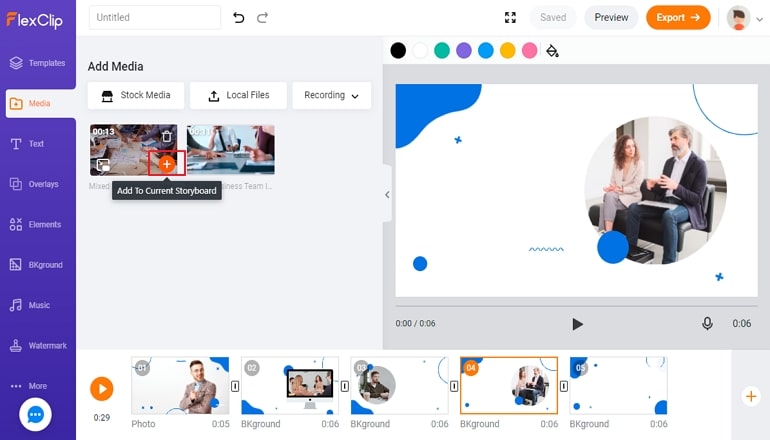Open Stock Media library
770x440 pixels.
tap(136, 95)
